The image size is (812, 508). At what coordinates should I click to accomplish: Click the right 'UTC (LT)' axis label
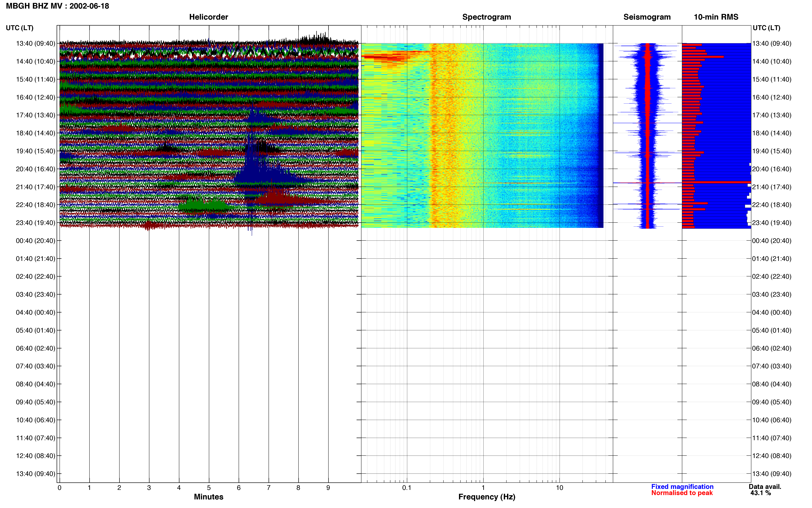766,28
